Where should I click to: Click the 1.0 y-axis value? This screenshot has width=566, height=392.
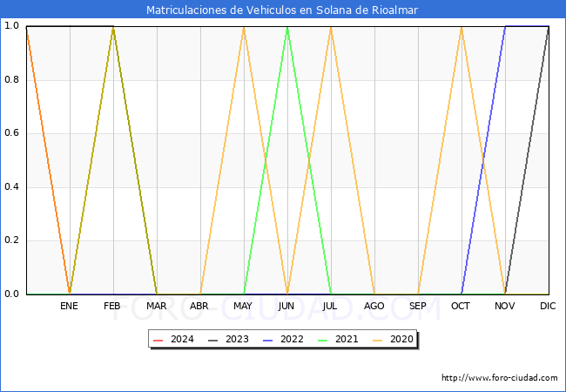(11, 26)
